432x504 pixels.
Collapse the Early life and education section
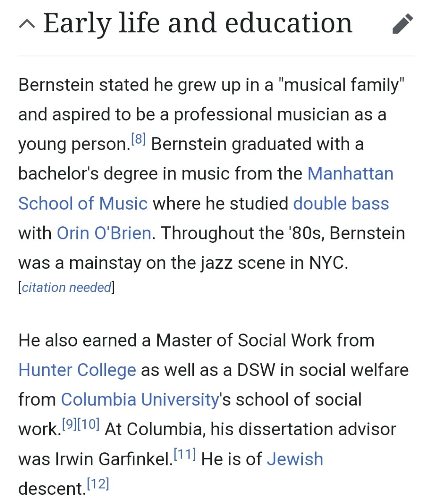pyautogui.click(x=27, y=24)
